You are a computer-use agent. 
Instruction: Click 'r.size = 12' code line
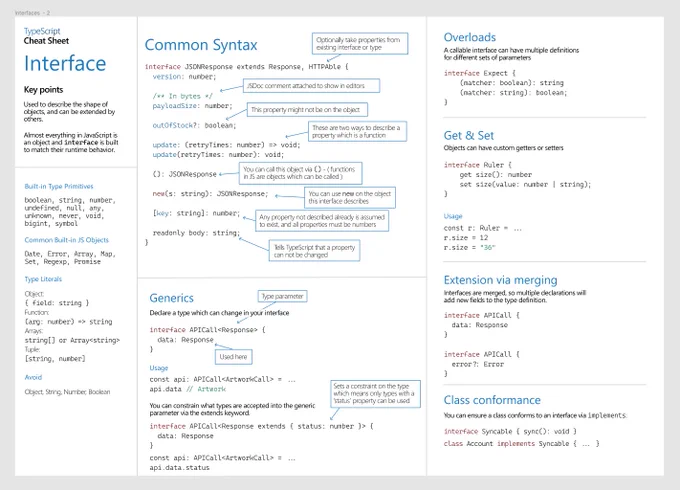coord(466,238)
